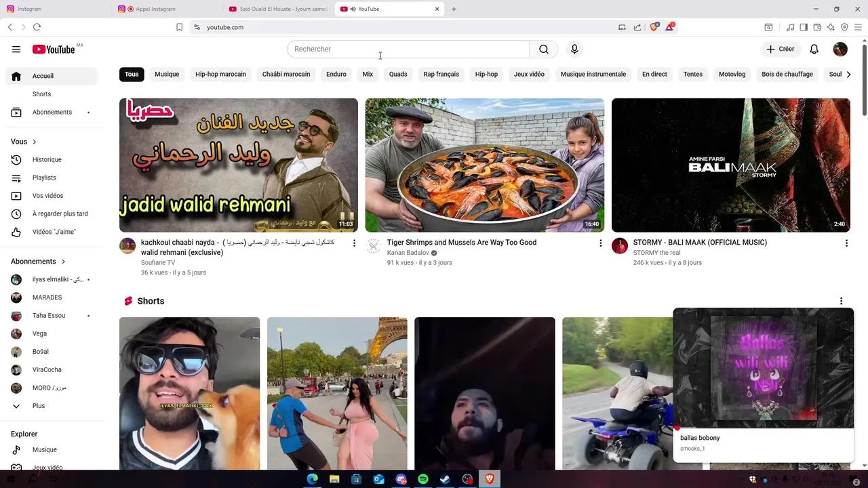Open the Kanan Badalov channel link
Viewport: 868px width, 488px height.
(x=408, y=253)
